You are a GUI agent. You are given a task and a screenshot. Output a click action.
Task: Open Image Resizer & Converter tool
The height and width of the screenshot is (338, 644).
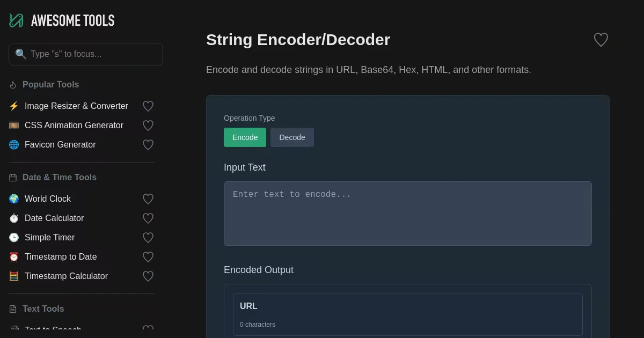tap(76, 106)
